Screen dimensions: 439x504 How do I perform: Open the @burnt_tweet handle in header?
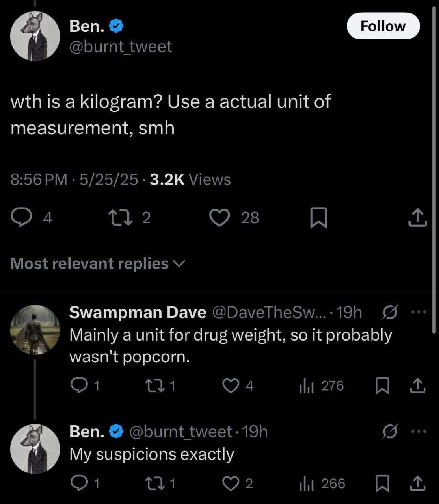121,46
